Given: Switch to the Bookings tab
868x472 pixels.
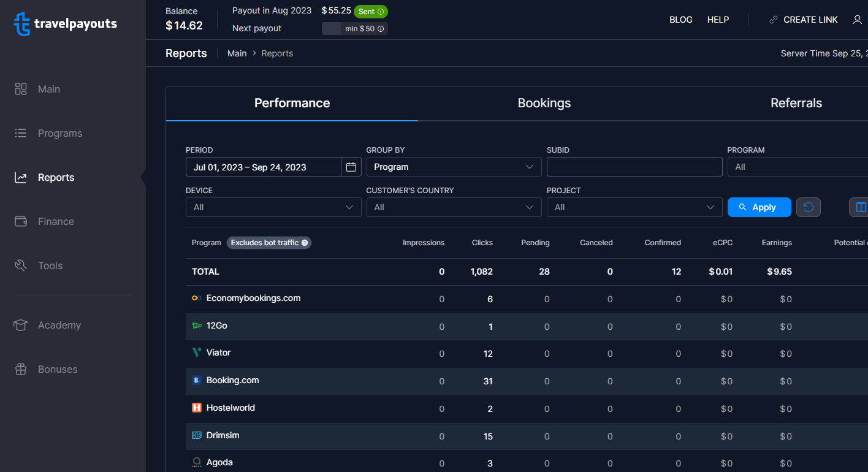Looking at the screenshot, I should (x=544, y=103).
